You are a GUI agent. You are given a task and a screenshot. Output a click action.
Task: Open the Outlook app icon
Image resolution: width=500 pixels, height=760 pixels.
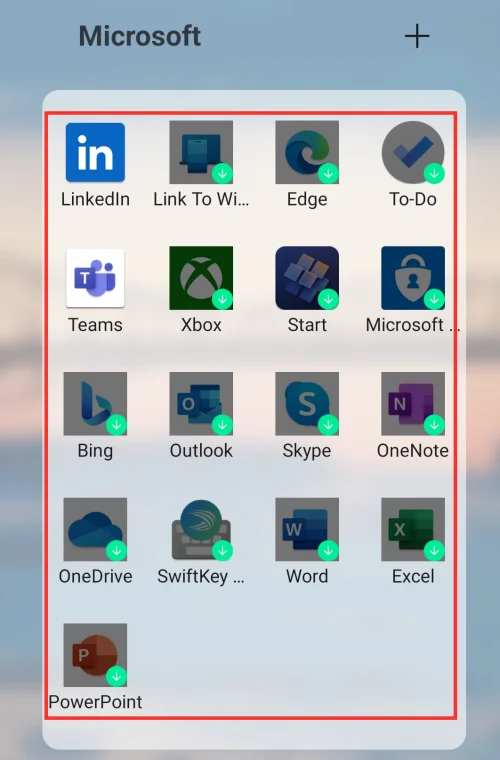click(x=201, y=403)
